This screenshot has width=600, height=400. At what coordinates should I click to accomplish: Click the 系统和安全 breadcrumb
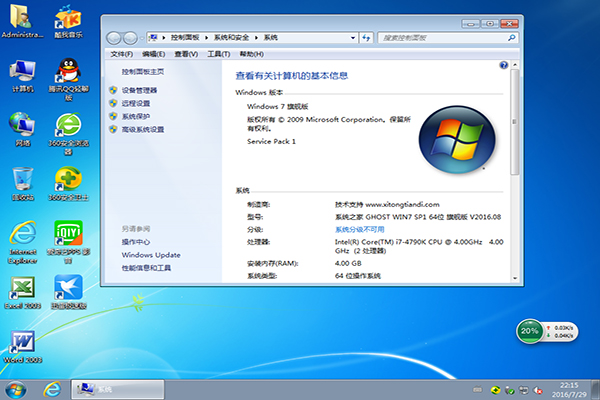point(231,38)
